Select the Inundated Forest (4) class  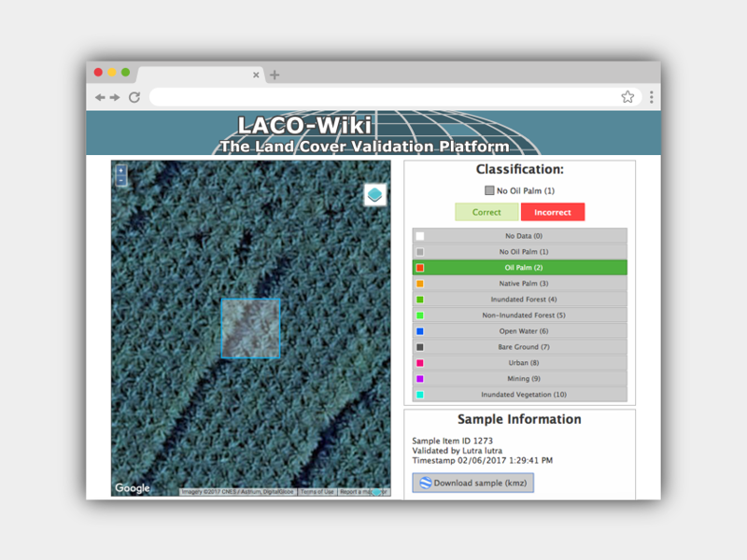[520, 299]
